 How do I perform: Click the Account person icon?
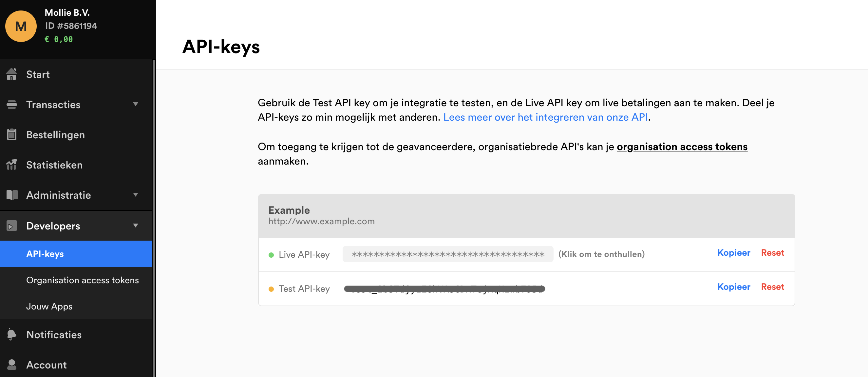pos(11,365)
